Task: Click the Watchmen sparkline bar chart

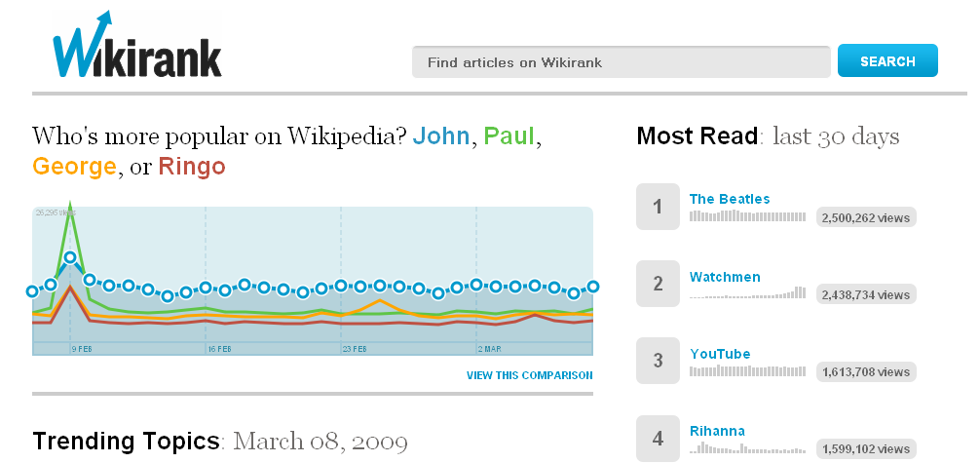Action: pos(748,292)
